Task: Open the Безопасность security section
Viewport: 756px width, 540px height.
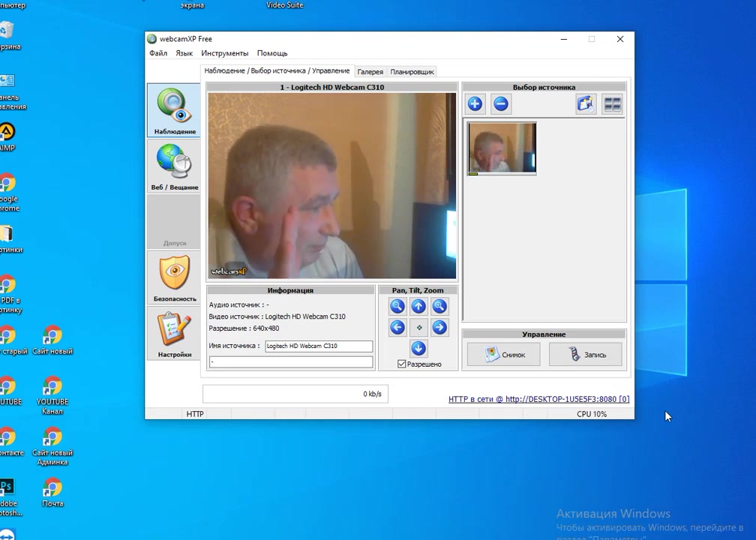Action: (173, 277)
